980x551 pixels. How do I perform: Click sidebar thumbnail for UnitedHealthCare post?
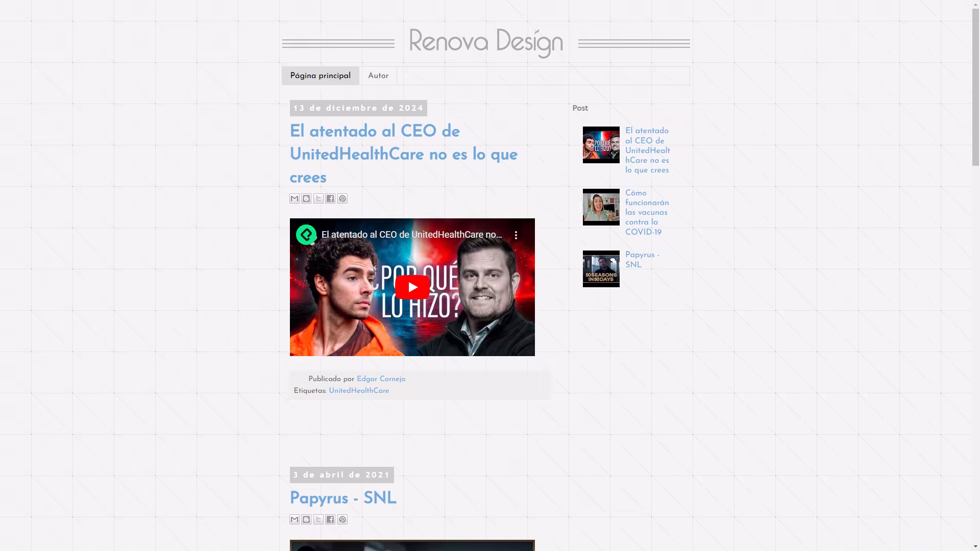point(601,145)
